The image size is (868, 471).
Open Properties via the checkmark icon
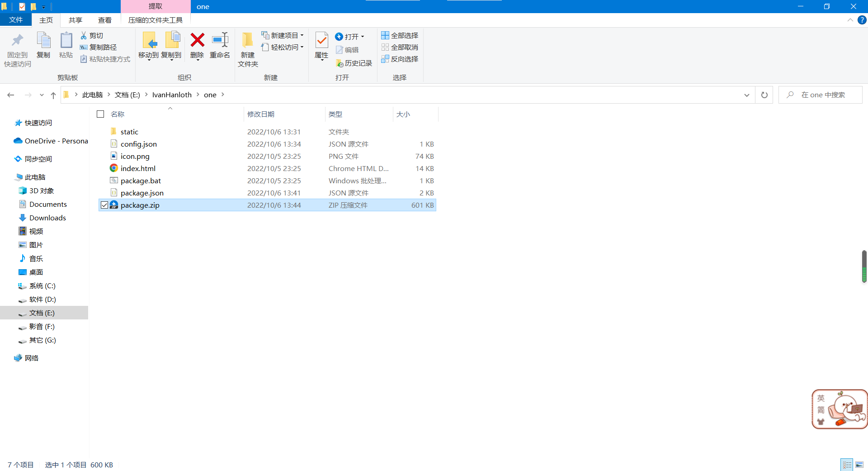tap(321, 41)
